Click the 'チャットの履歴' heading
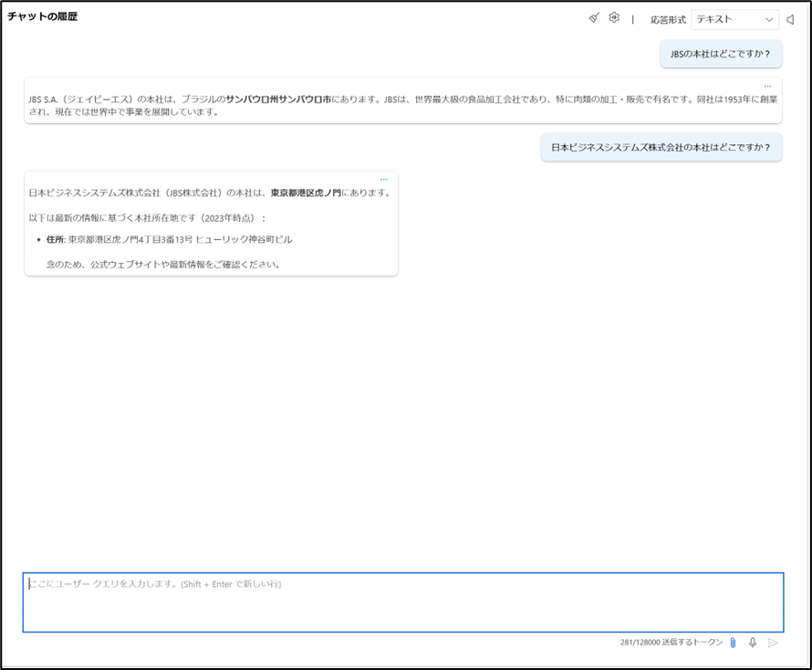 coord(43,16)
